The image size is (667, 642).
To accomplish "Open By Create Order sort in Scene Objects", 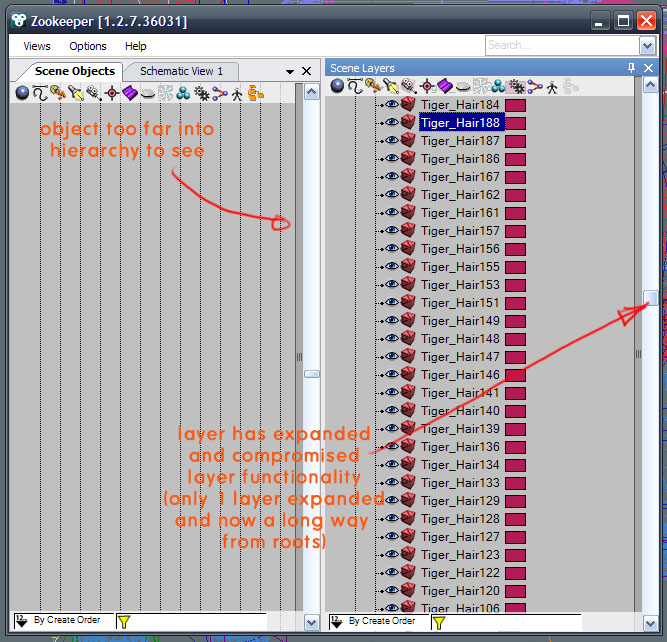I will click(x=63, y=620).
